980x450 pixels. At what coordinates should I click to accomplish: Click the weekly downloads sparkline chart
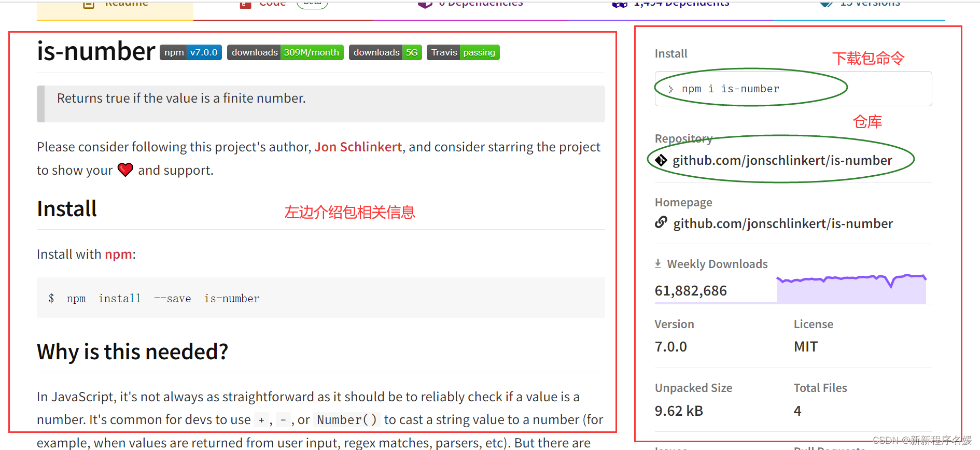tap(851, 289)
